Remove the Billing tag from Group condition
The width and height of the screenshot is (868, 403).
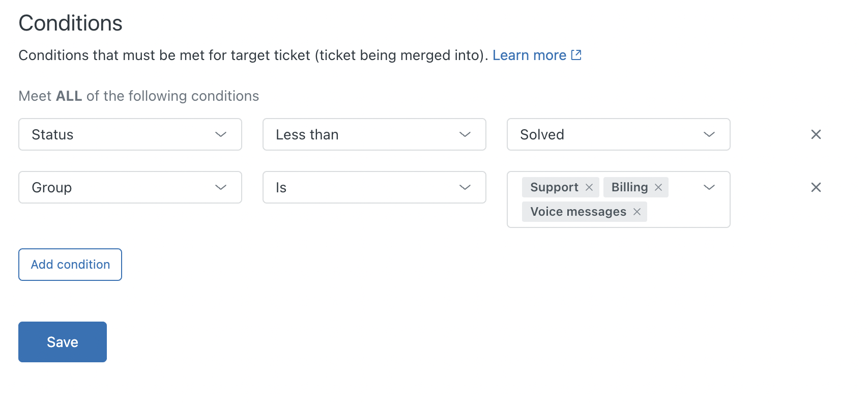tap(657, 187)
